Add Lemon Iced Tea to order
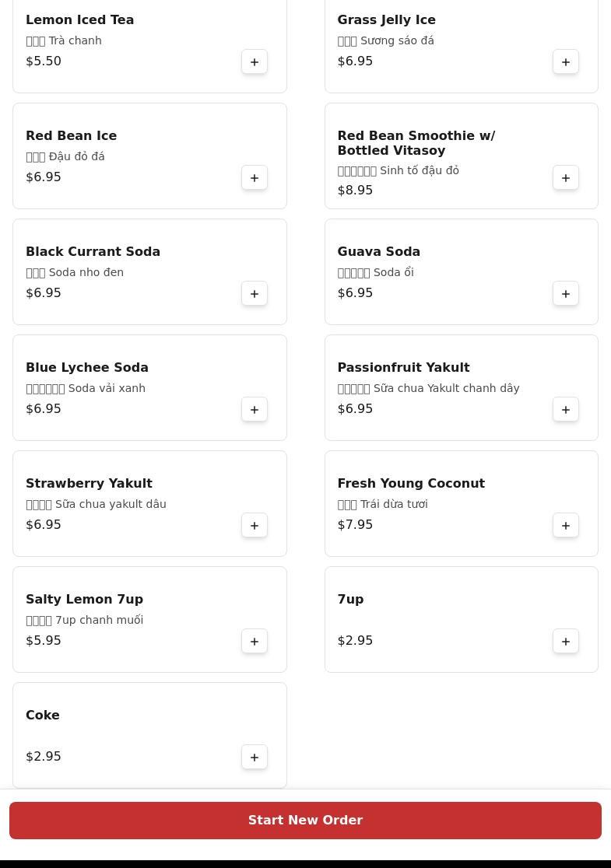Image resolution: width=611 pixels, height=868 pixels. [255, 62]
